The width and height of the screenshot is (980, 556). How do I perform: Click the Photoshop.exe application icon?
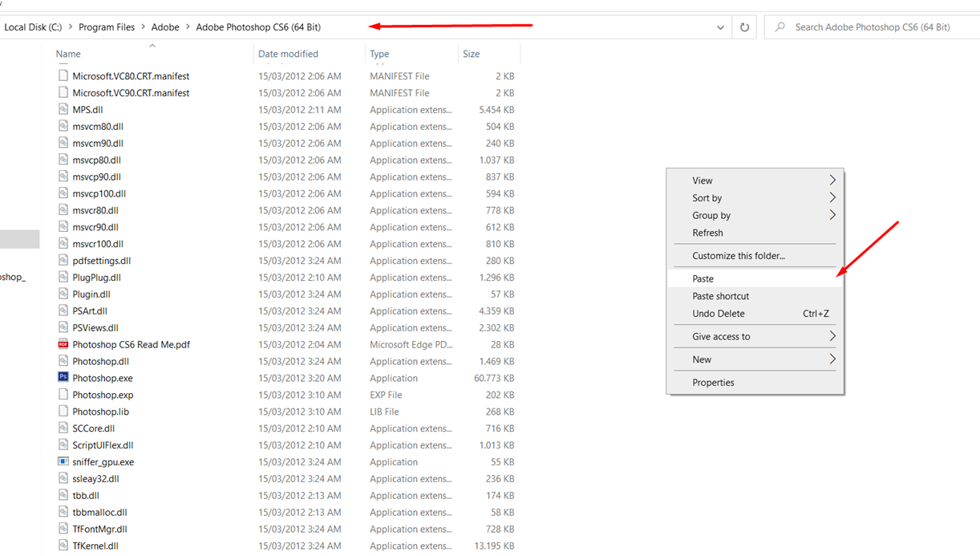coord(63,378)
